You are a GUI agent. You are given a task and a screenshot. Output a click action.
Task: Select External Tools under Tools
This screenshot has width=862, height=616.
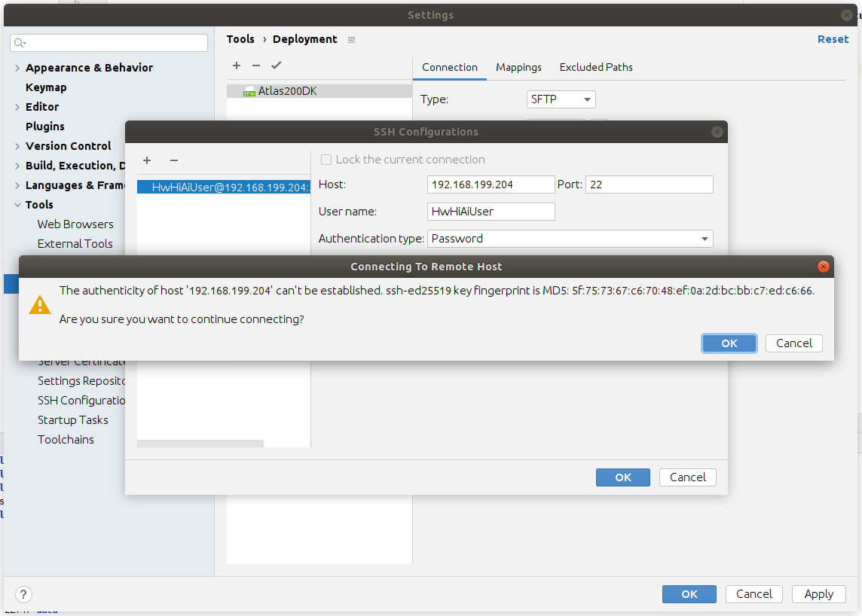tap(75, 244)
